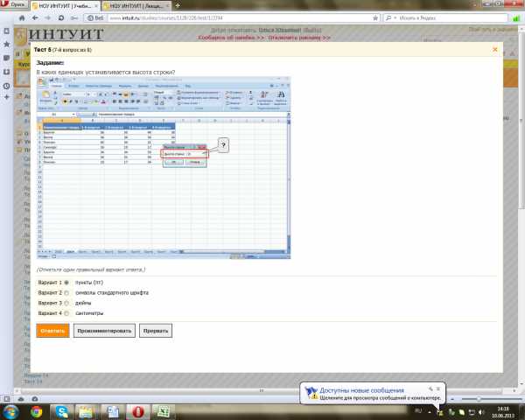Reload the current page
Image resolution: width=525 pixels, height=420 pixels.
coord(61,18)
